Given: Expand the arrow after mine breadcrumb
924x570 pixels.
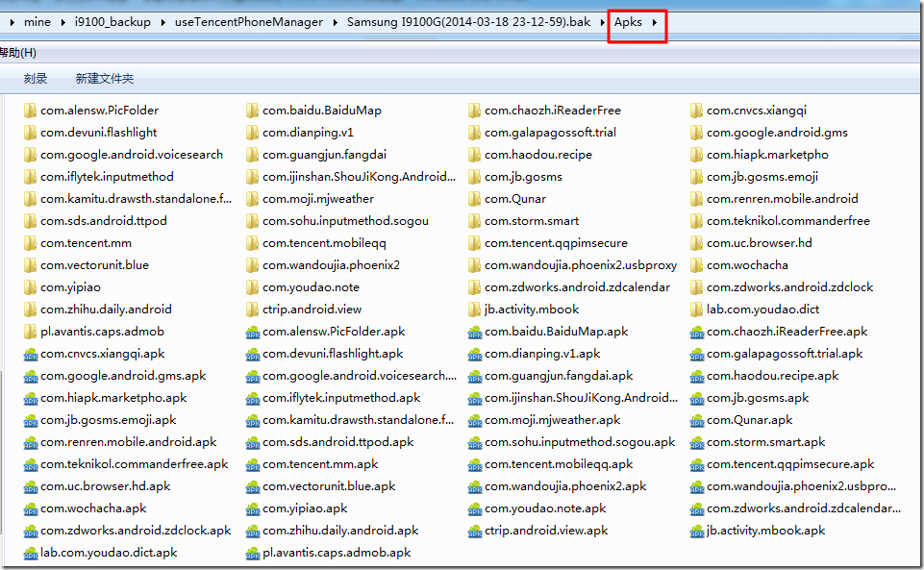Looking at the screenshot, I should (x=62, y=22).
